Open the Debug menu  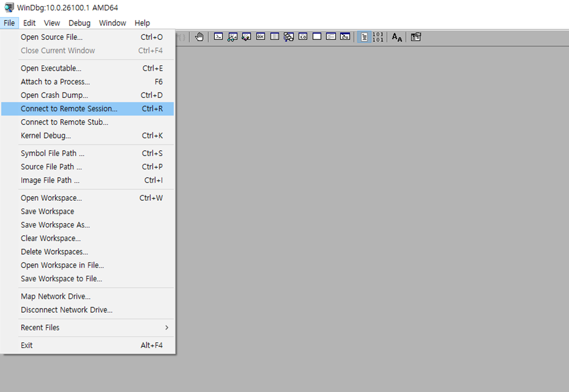coord(79,23)
